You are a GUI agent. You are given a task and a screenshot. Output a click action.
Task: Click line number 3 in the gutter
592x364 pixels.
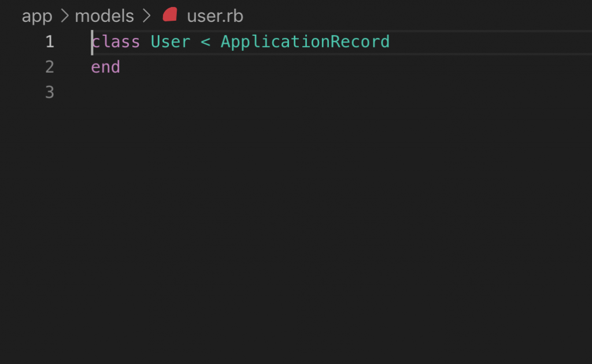tap(50, 92)
